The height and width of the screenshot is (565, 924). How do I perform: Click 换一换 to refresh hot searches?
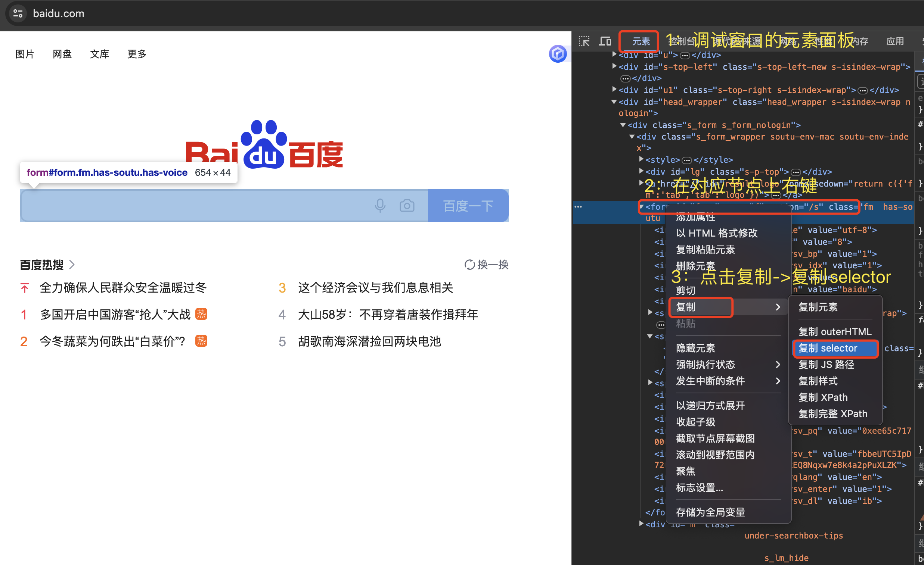493,265
